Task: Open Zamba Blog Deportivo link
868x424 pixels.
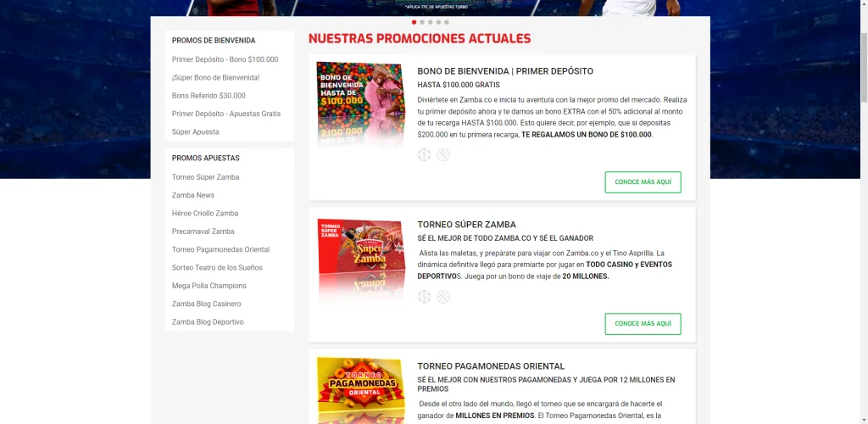Action: pyautogui.click(x=208, y=321)
